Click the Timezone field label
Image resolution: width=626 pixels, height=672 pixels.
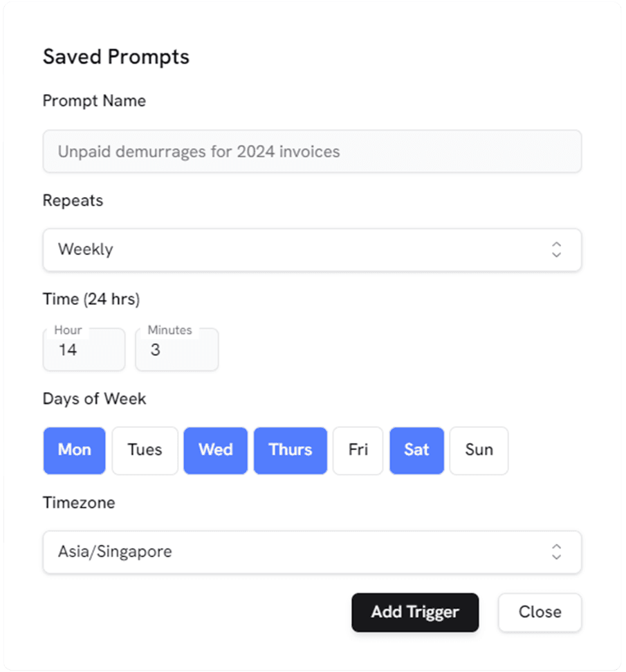point(79,503)
